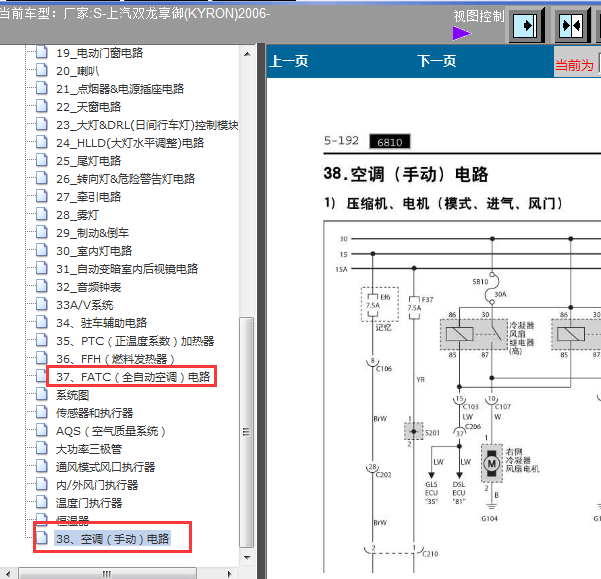Open 33A/V系统 entry
The height and width of the screenshot is (579, 601).
(x=85, y=305)
